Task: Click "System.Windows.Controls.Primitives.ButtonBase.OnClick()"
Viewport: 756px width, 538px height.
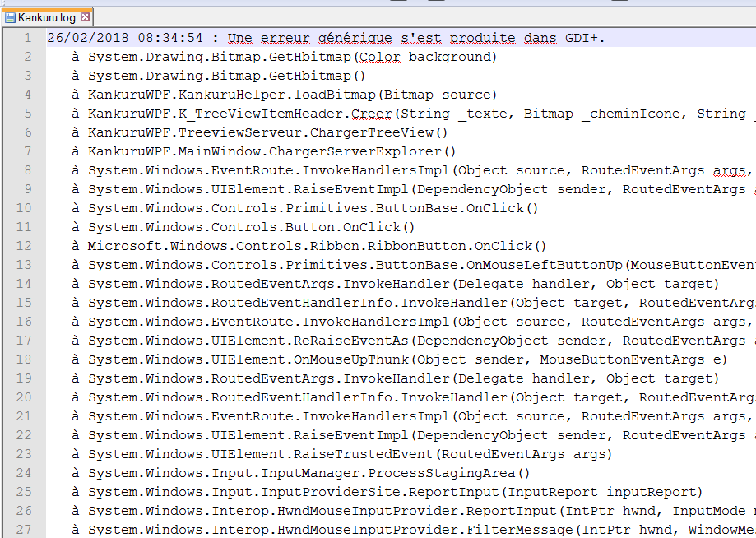Action: pos(313,208)
